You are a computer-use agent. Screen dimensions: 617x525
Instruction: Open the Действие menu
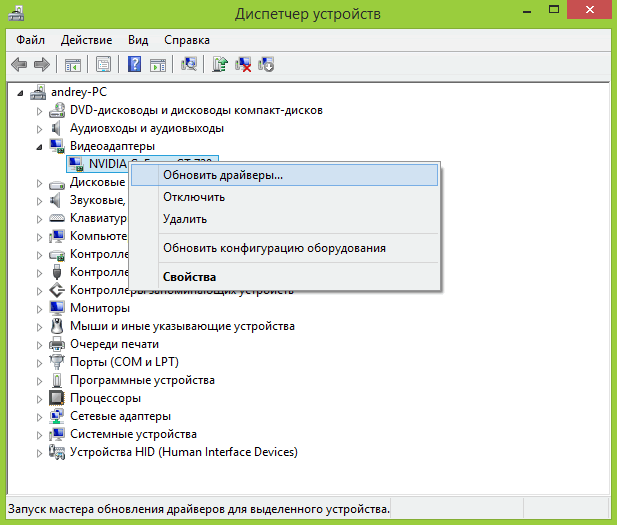pyautogui.click(x=87, y=40)
